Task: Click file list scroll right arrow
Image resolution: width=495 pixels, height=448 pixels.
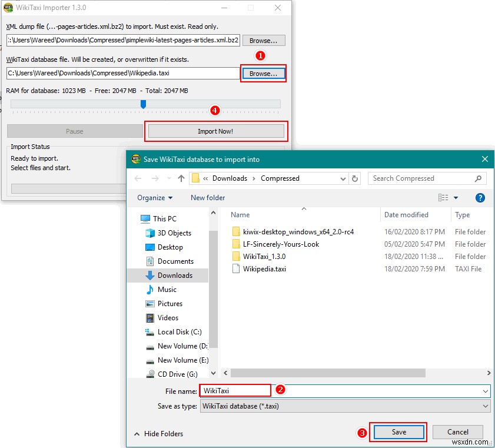Action: click(489, 373)
